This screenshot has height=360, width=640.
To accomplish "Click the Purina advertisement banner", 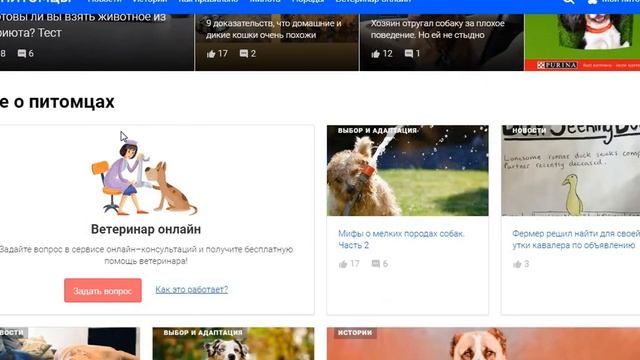I will pos(582,42).
